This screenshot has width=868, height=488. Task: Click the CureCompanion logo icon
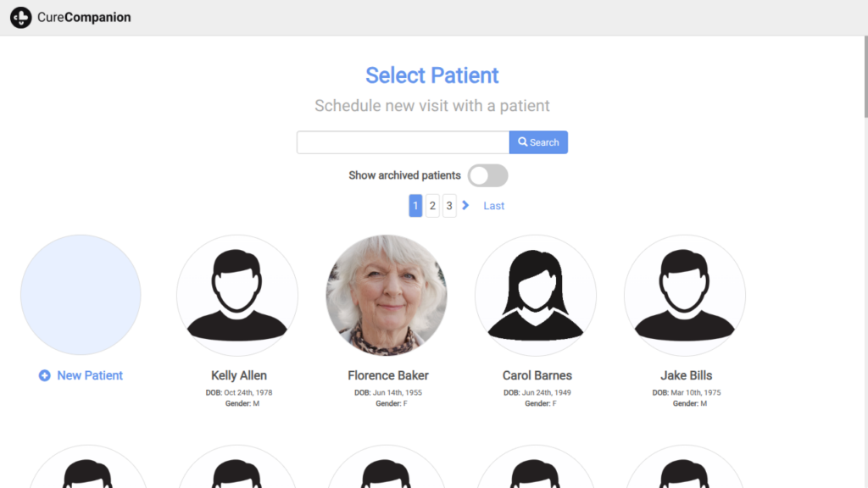[21, 17]
